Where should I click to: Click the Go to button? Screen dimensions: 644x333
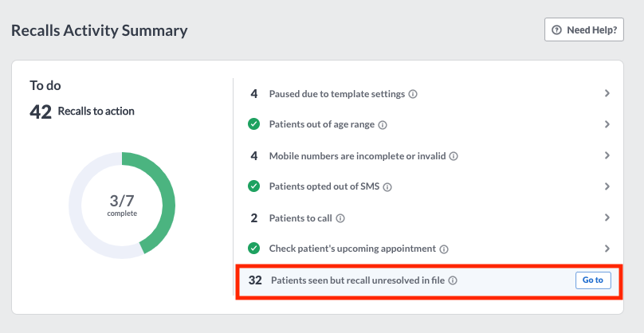click(x=593, y=280)
